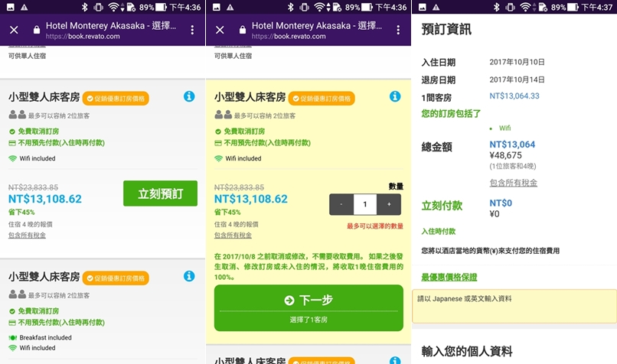Click the total NT$13,064 amount
Image resolution: width=617 pixels, height=364 pixels.
tap(512, 145)
